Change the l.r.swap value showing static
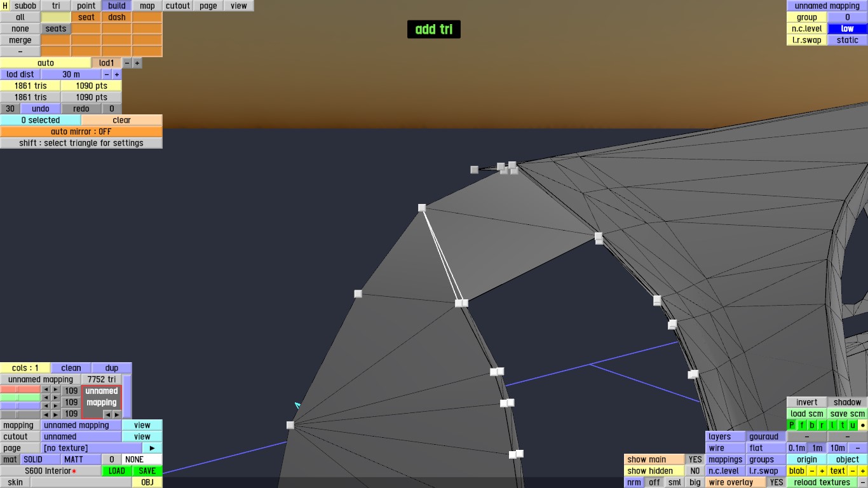The height and width of the screenshot is (488, 868). (848, 40)
